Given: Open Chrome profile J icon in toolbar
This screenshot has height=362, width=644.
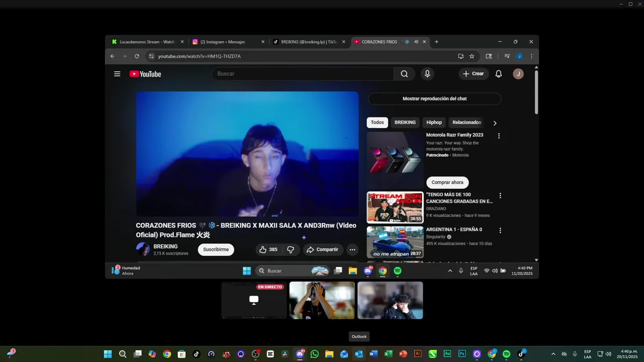Looking at the screenshot, I should pyautogui.click(x=519, y=56).
